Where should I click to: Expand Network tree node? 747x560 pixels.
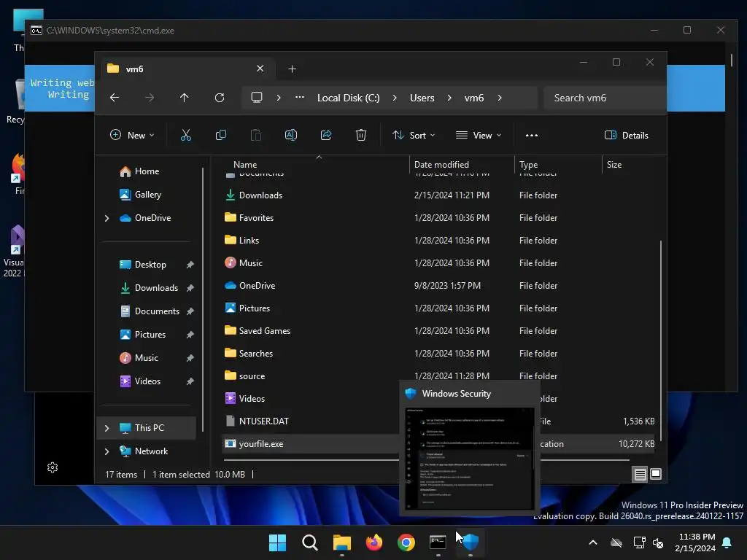107,451
